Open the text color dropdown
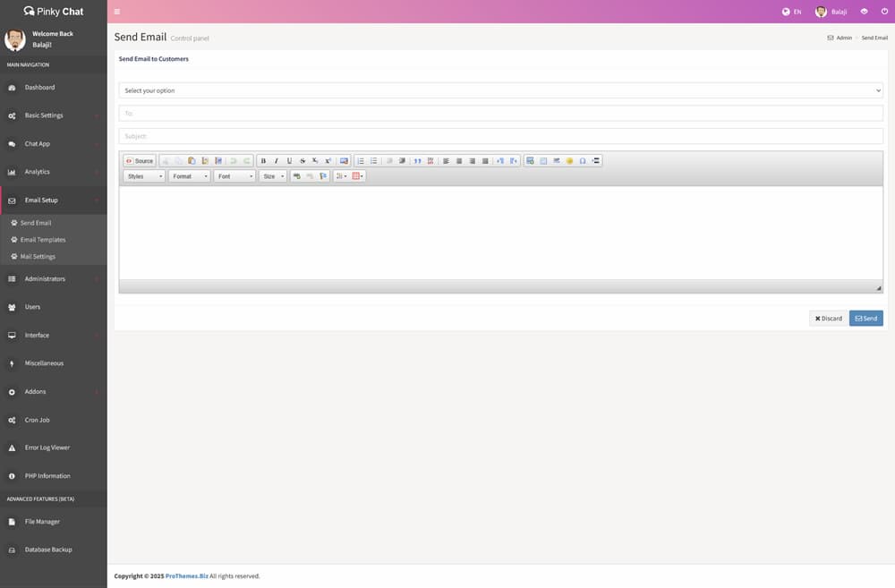The image size is (895, 588). [341, 176]
